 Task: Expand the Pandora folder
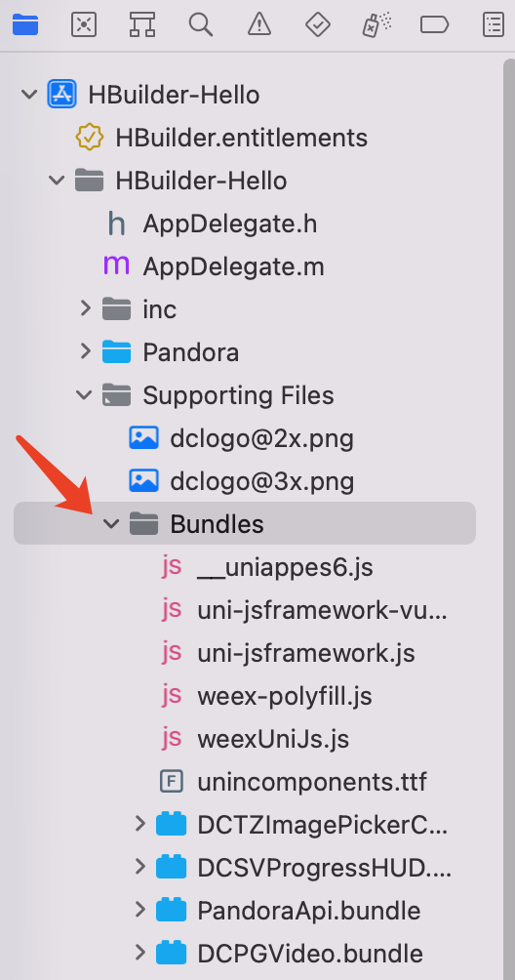[x=86, y=351]
